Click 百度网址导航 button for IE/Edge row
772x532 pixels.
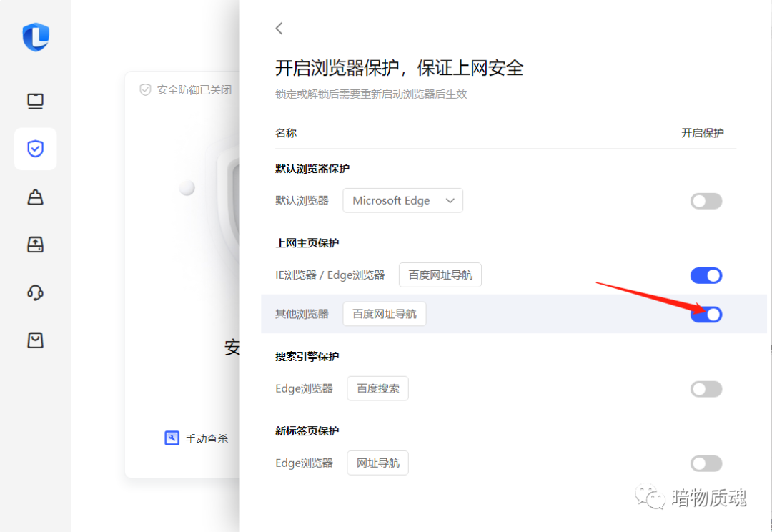click(440, 275)
